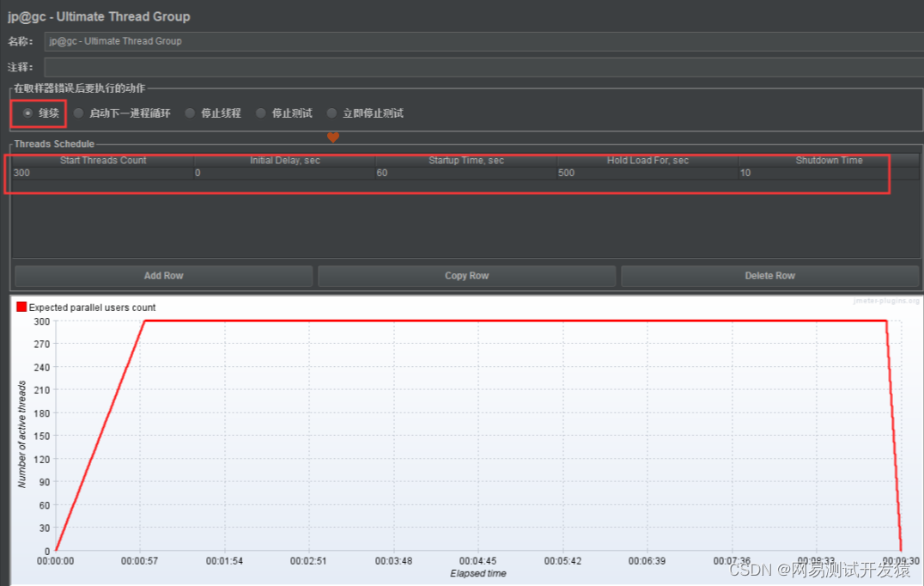Click the Expected parallel users count legend label
The height and width of the screenshot is (586, 924).
(92, 308)
